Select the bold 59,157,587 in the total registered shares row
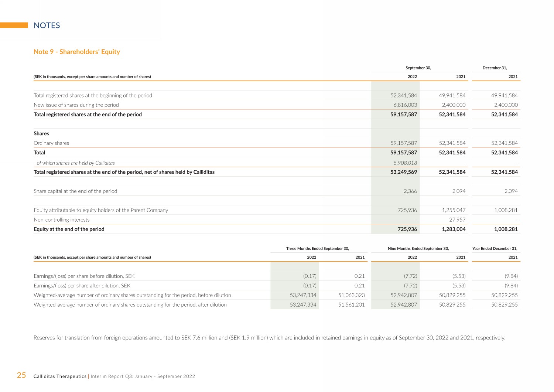 (404, 115)
